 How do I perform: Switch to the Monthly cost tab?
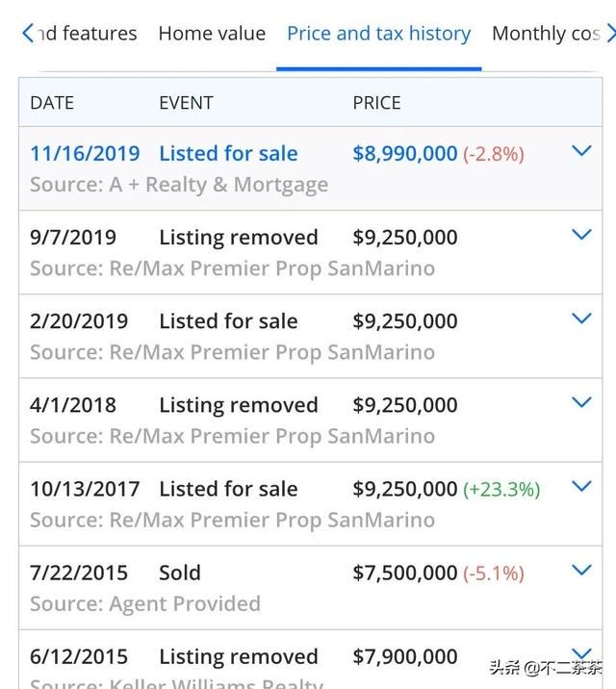click(x=546, y=34)
